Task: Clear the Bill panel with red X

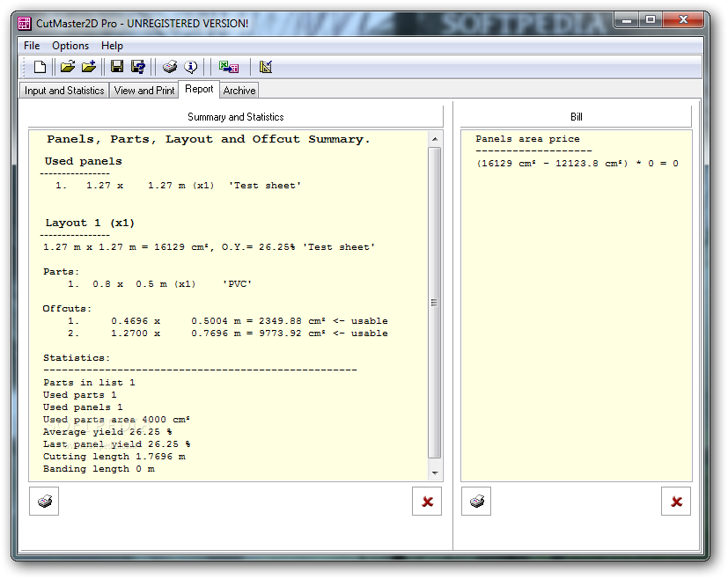Action: [x=676, y=501]
